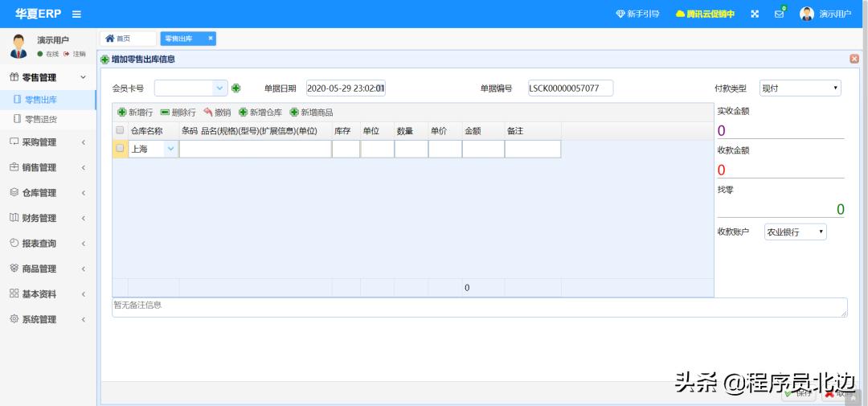Click the 金额 cell in first row

tap(483, 149)
